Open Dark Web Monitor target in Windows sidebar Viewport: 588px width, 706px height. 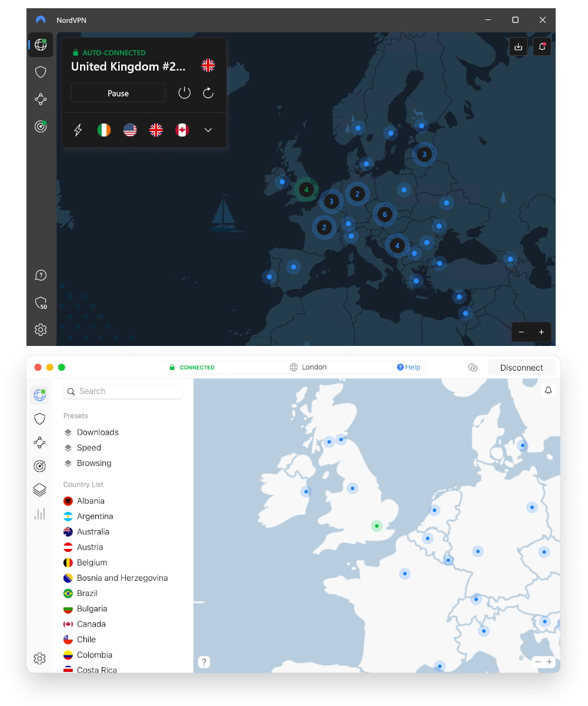tap(41, 126)
